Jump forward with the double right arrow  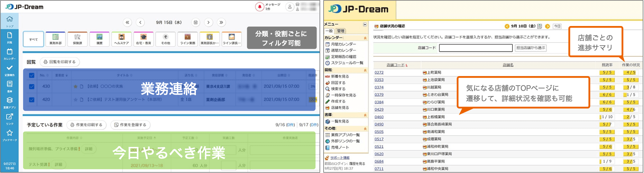(x=221, y=22)
